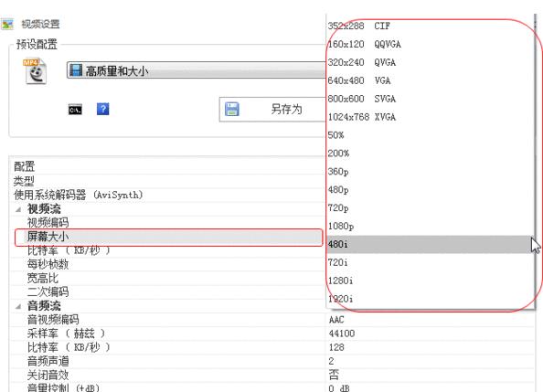Click the floppy disk save icon
The height and width of the screenshot is (392, 543).
231,109
